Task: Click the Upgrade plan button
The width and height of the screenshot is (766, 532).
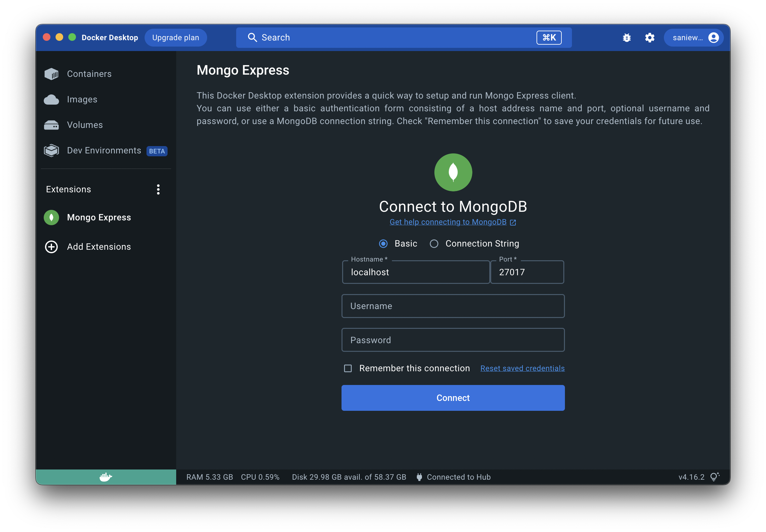Action: (176, 38)
